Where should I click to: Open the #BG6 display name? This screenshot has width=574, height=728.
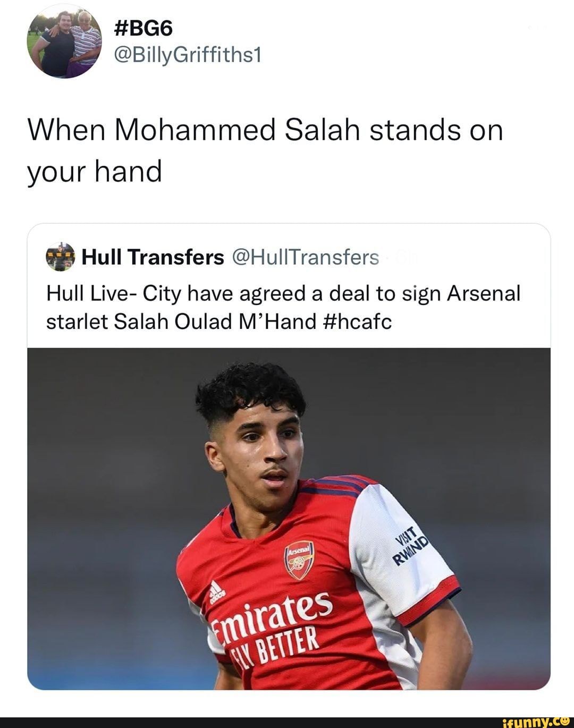coord(143,29)
